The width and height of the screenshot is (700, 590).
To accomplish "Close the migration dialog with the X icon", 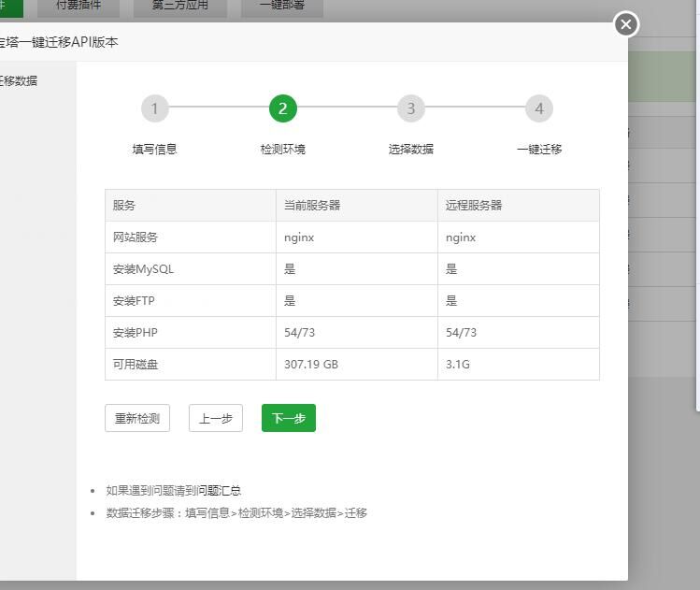I will coord(626,24).
